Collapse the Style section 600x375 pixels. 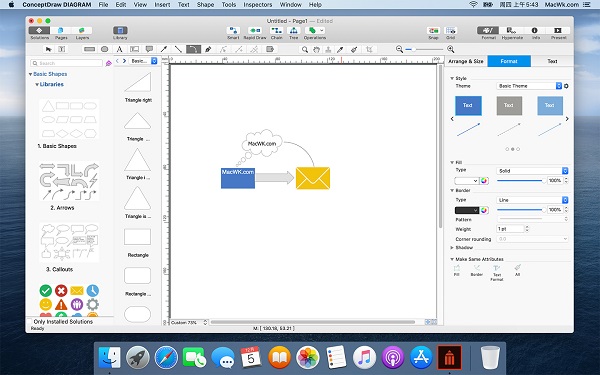pos(452,78)
